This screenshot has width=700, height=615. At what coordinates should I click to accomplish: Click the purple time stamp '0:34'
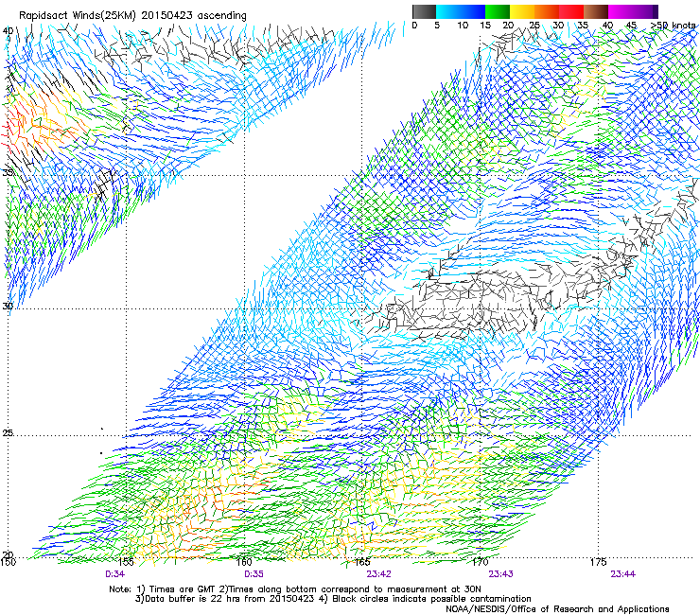tap(115, 574)
